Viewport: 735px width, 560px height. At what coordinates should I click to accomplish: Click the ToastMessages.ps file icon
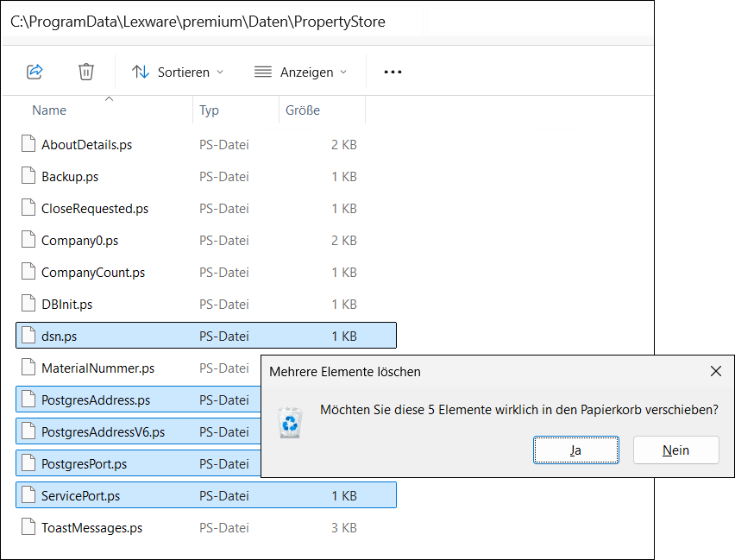click(x=28, y=527)
